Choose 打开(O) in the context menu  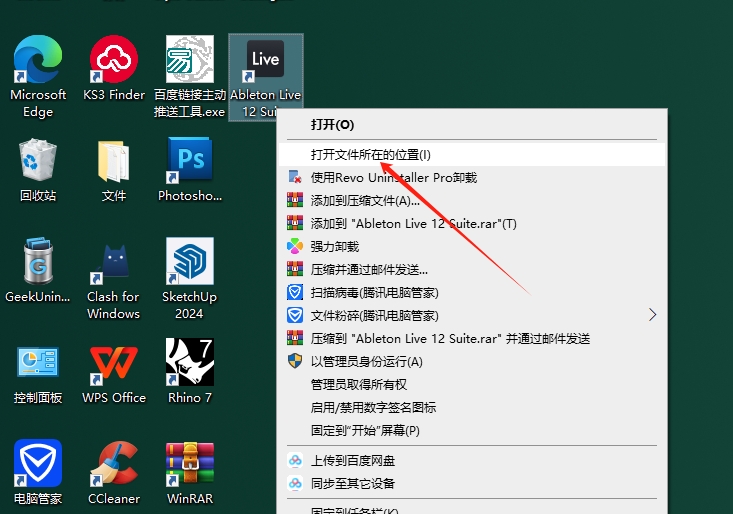pos(472,125)
